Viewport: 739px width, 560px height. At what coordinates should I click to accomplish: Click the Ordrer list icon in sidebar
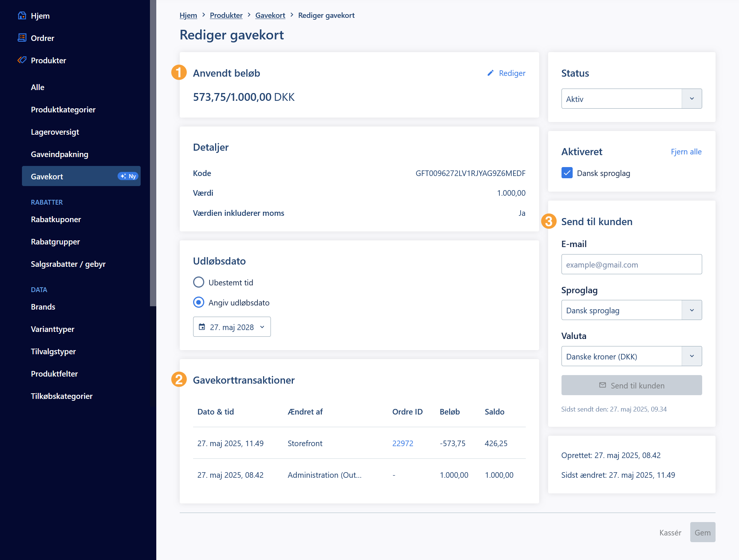[22, 38]
